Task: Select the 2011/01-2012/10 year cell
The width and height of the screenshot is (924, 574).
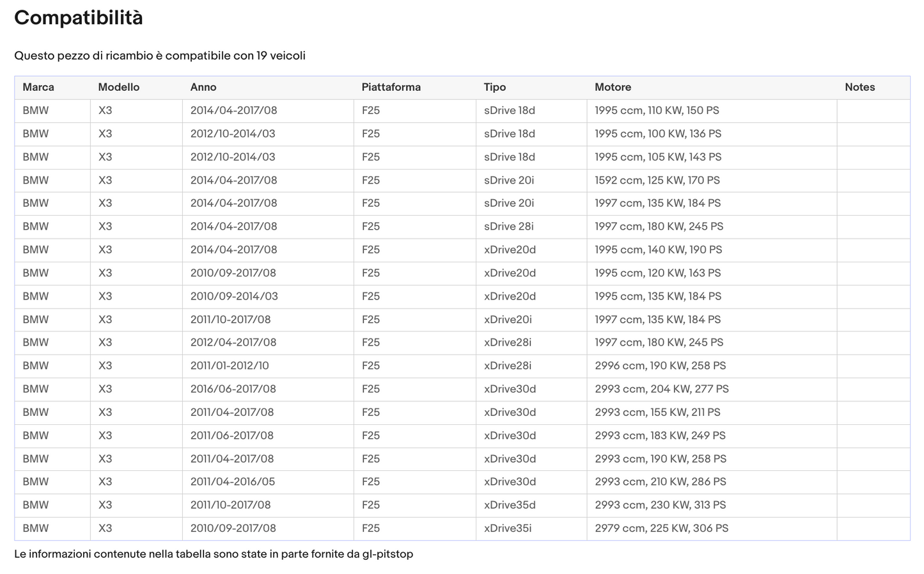Action: click(x=230, y=366)
